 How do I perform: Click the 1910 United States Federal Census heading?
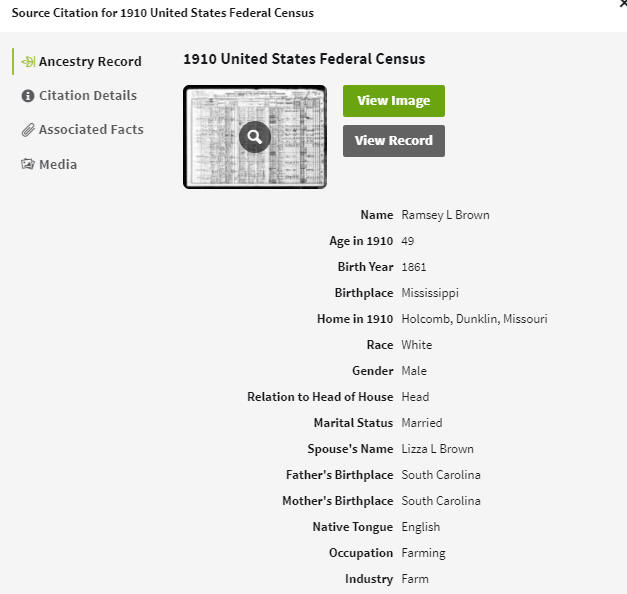[x=304, y=59]
